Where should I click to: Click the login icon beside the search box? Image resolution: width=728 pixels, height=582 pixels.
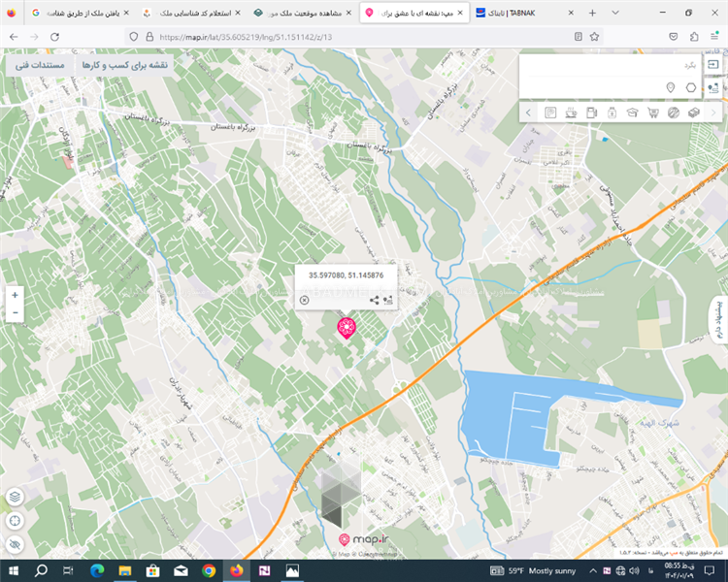point(713,64)
